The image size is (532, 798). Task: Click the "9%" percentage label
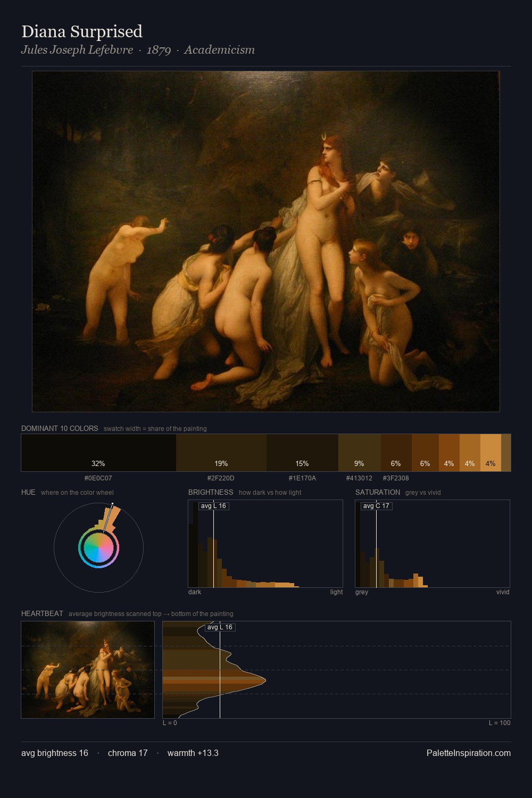pos(360,463)
